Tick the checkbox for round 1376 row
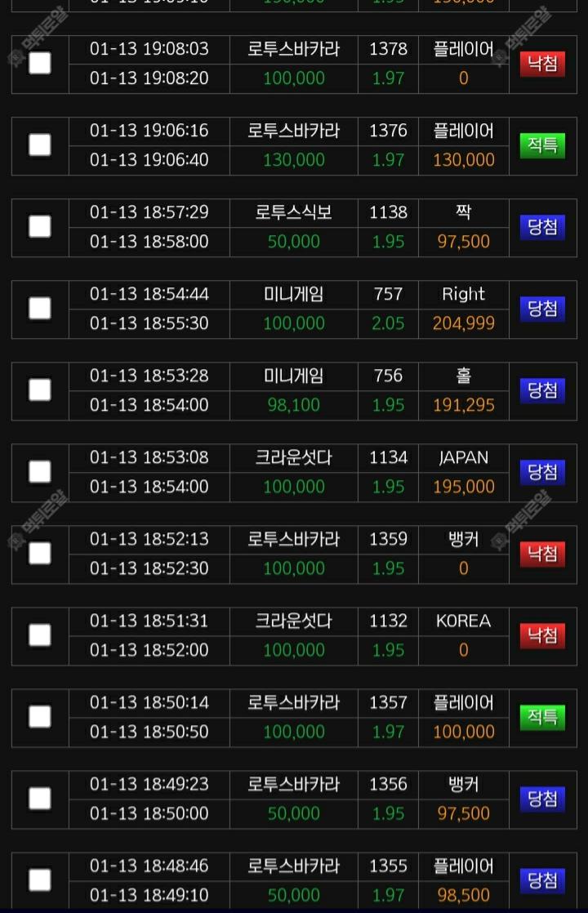 40,145
